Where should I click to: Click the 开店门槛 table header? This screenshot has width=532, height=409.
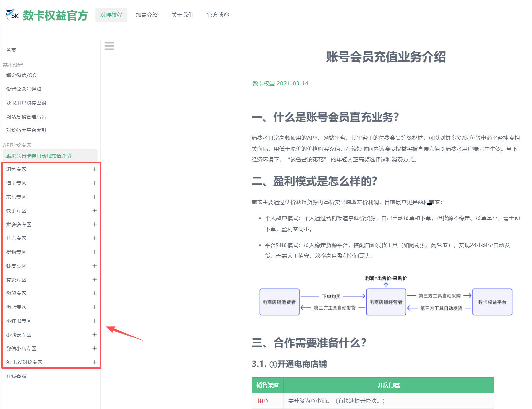click(389, 385)
